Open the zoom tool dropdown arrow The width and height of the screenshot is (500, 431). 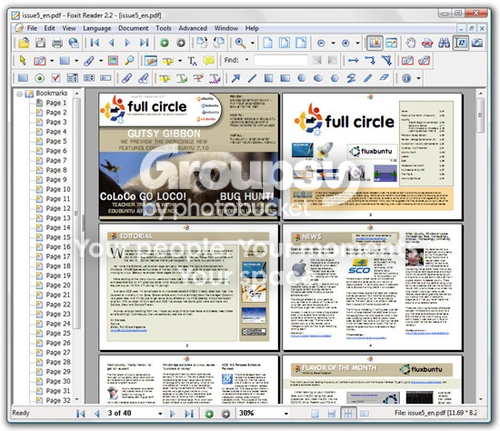[252, 43]
